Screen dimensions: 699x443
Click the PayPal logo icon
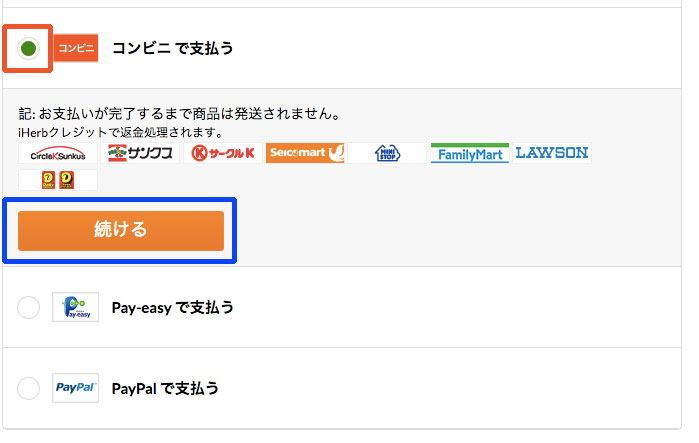pyautogui.click(x=75, y=388)
